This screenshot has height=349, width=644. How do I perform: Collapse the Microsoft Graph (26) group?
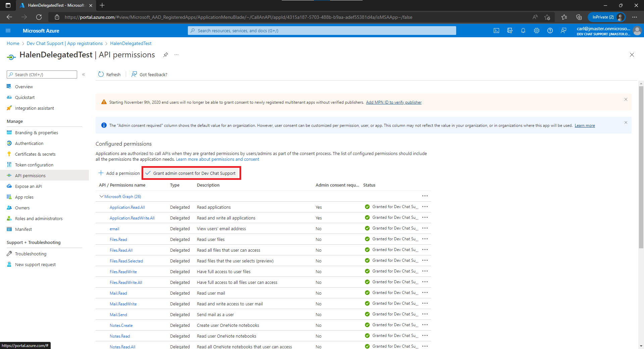[x=101, y=196]
